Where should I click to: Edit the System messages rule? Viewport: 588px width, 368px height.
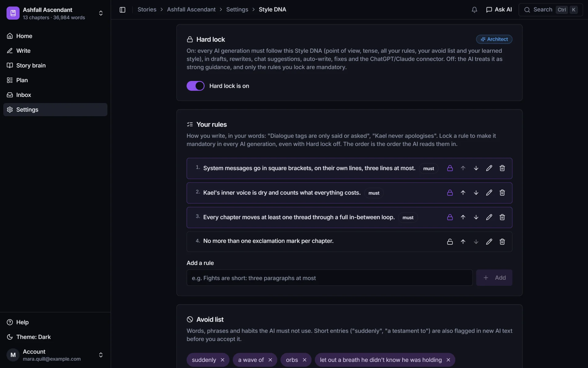(489, 168)
